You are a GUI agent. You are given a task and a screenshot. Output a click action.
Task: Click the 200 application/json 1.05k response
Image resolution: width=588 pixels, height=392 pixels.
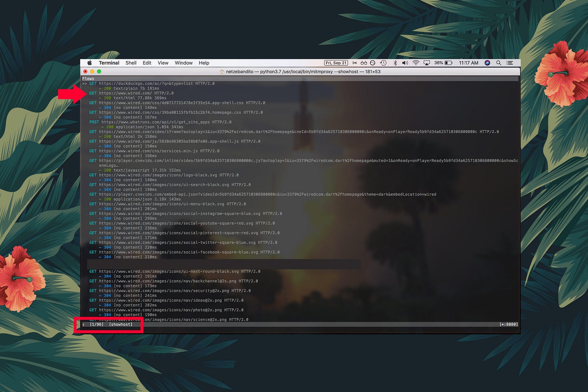(x=142, y=127)
